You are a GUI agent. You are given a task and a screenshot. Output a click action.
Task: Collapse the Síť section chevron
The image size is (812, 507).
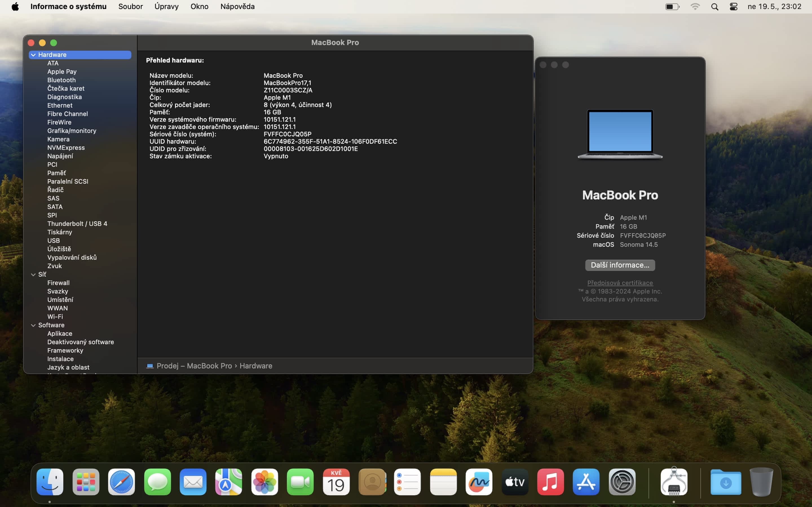(x=33, y=275)
